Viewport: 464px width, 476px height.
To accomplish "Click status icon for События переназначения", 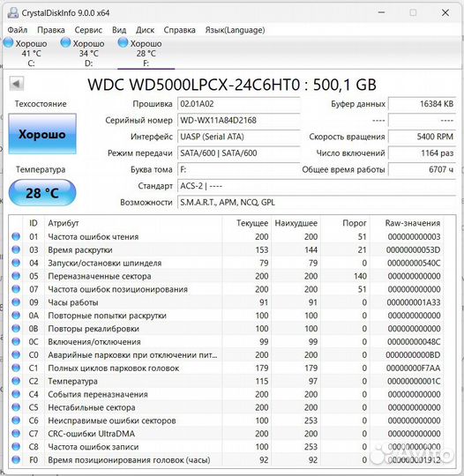I will click(x=16, y=394).
